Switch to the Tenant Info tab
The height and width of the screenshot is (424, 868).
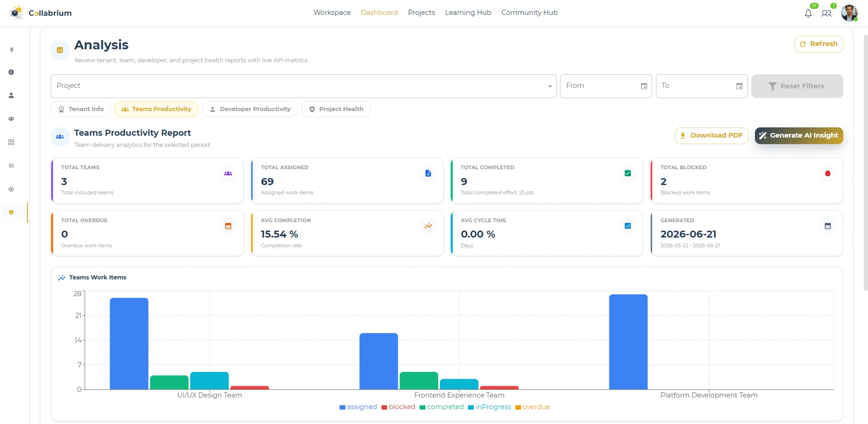coord(81,109)
